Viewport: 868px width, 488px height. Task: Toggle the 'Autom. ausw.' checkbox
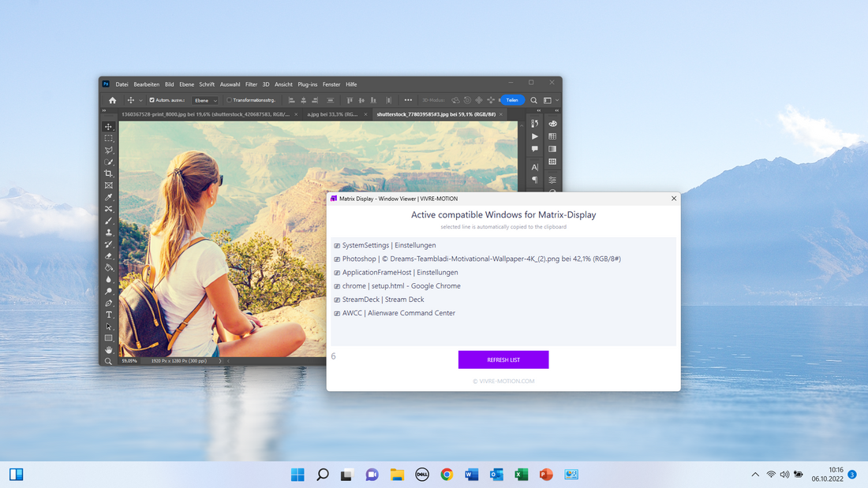click(x=152, y=100)
